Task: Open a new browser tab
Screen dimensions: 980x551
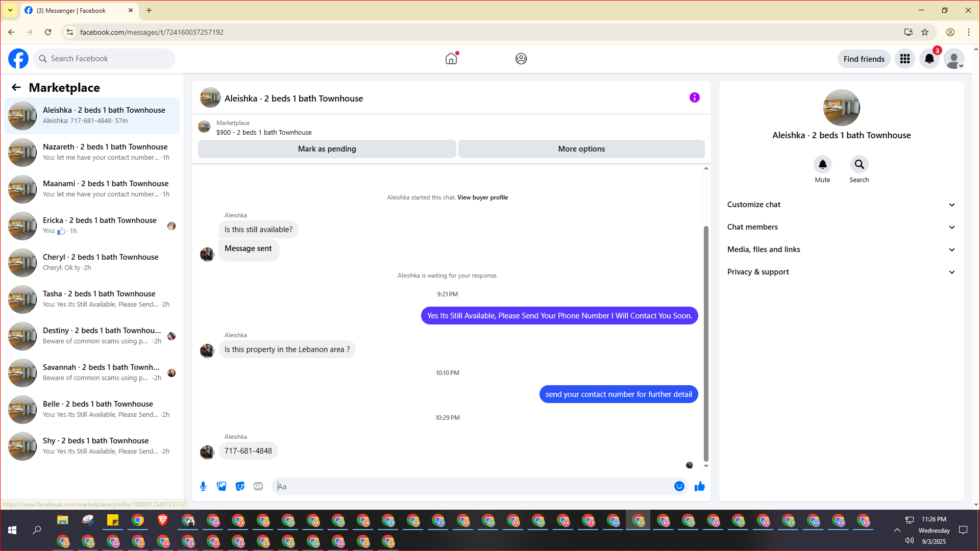Action: click(149, 10)
